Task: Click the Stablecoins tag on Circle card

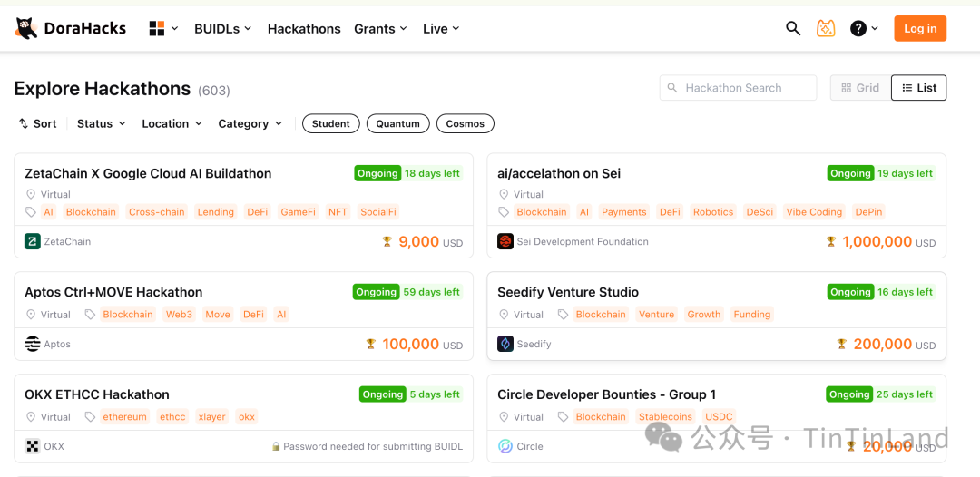Action: (666, 417)
